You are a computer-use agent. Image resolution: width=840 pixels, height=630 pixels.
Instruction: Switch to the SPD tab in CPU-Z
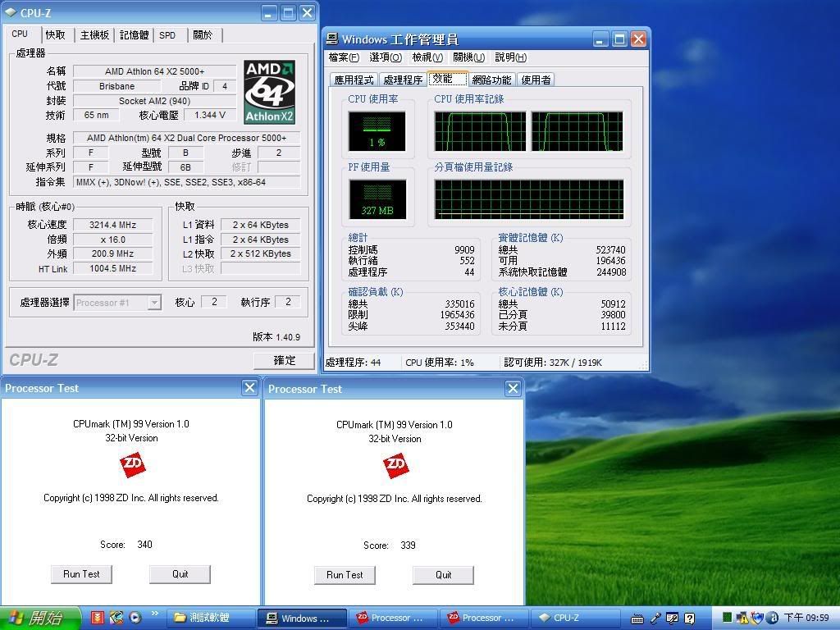[167, 34]
